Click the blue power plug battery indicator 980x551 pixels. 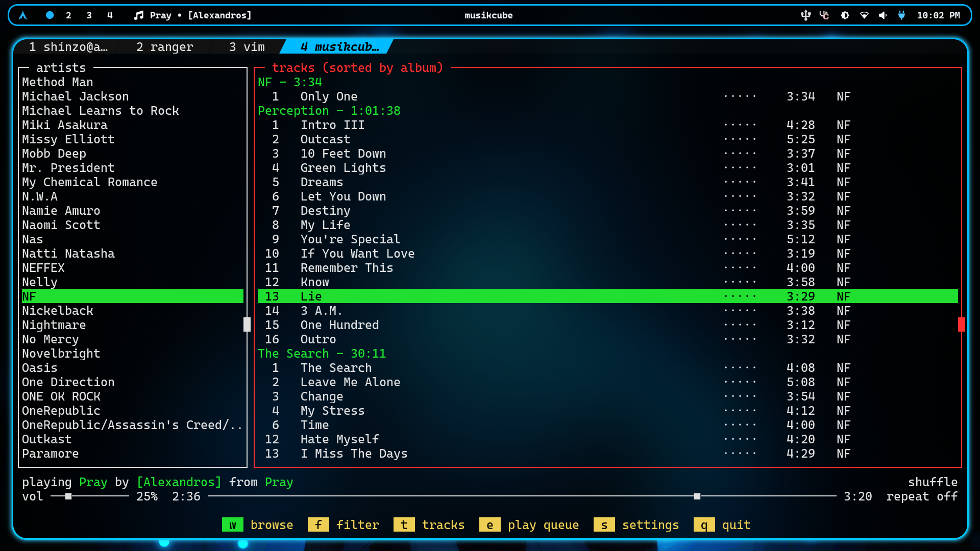click(x=902, y=15)
